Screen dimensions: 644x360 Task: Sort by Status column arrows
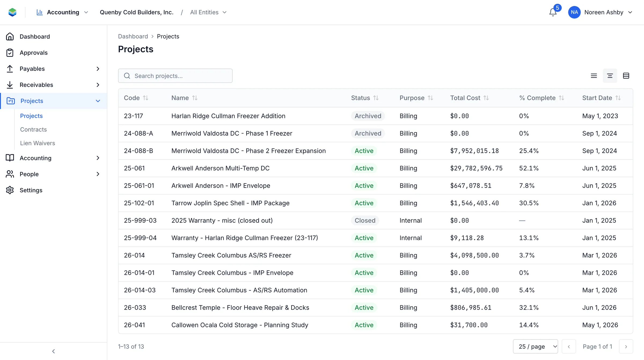point(376,98)
